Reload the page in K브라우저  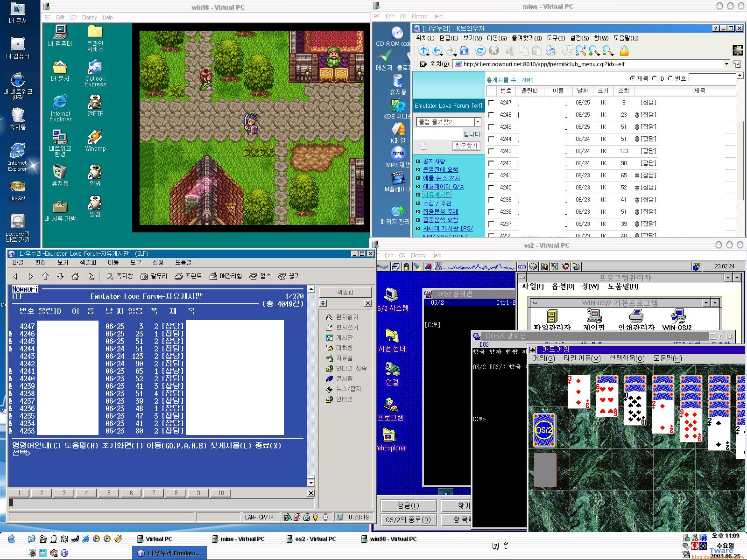coord(480,51)
